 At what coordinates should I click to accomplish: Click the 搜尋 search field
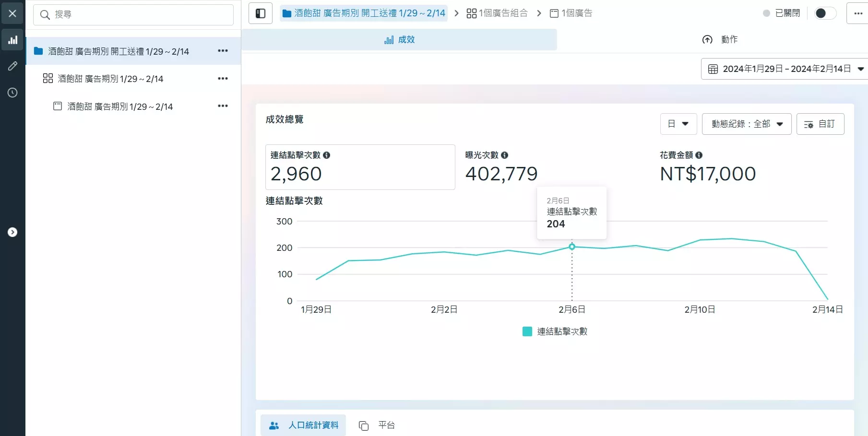(133, 15)
